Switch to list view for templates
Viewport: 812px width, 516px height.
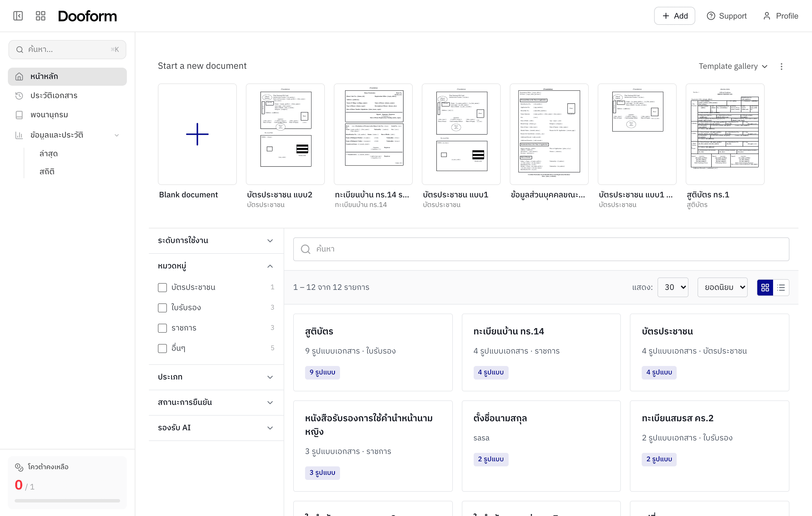[x=781, y=287]
